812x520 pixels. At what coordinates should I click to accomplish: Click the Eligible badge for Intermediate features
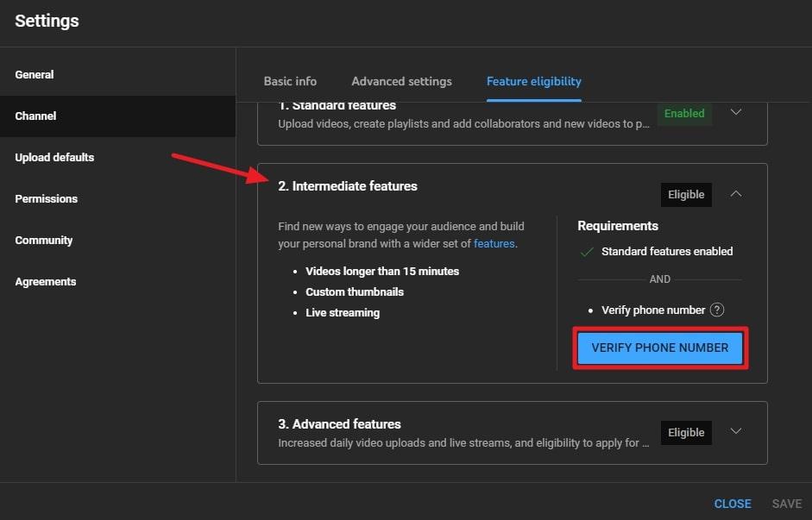pyautogui.click(x=686, y=195)
